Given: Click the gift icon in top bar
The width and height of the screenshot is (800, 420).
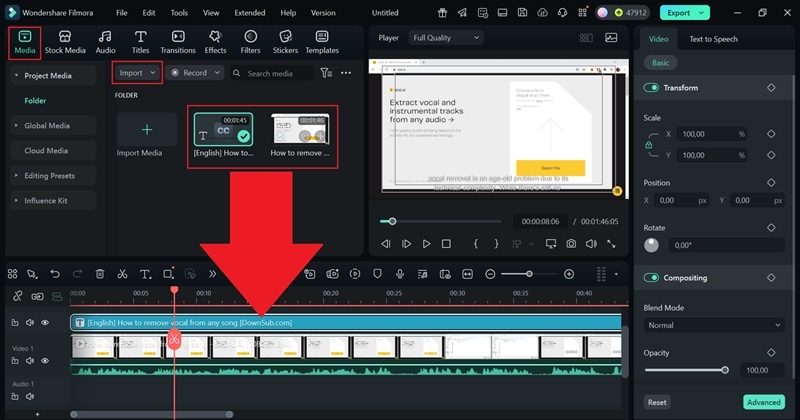Looking at the screenshot, I should click(442, 13).
